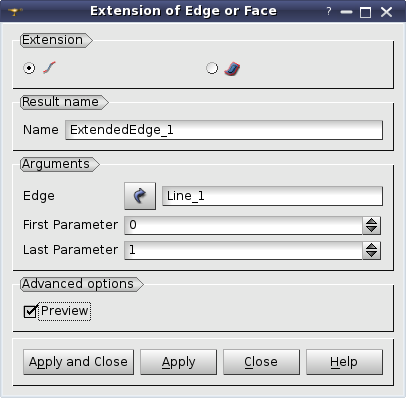
Task: Select the face extension surface icon
Action: [232, 69]
